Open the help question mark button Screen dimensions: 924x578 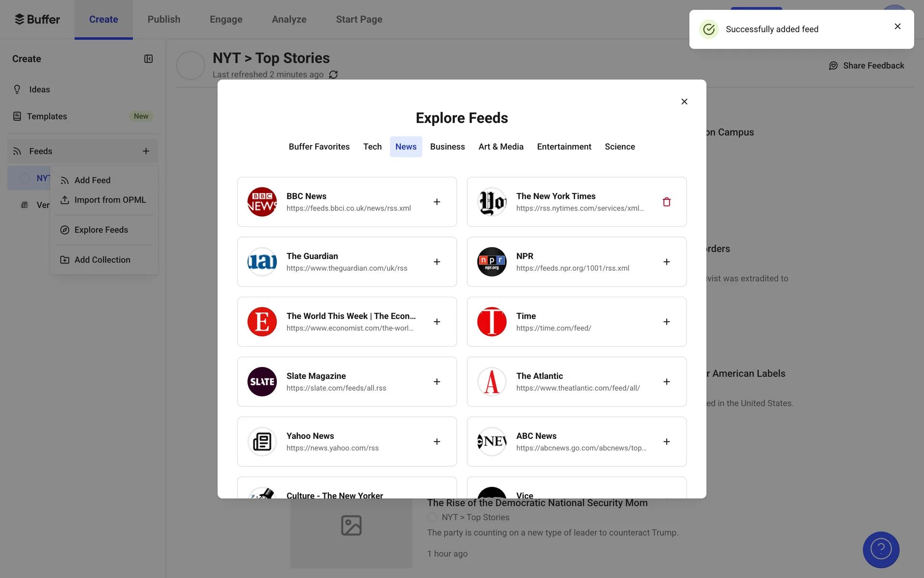[881, 549]
